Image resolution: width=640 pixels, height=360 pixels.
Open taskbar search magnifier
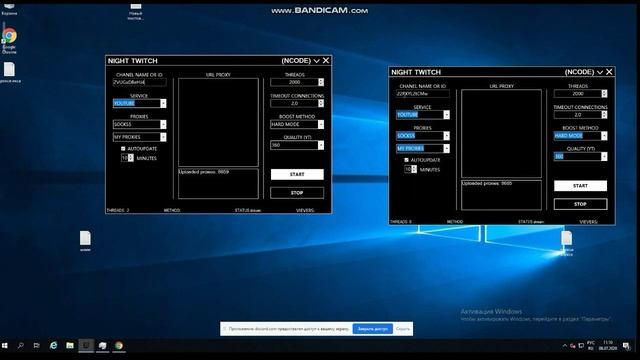tap(20, 346)
